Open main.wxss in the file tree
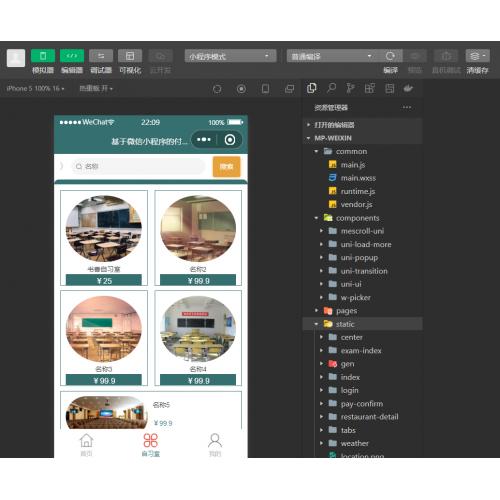The image size is (500, 500). (363, 178)
